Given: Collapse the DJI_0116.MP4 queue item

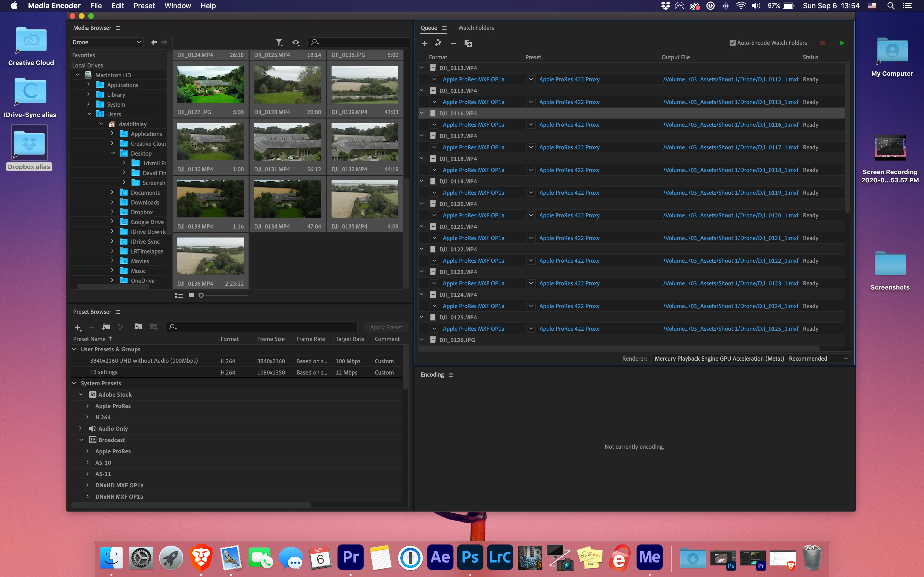Looking at the screenshot, I should click(422, 113).
